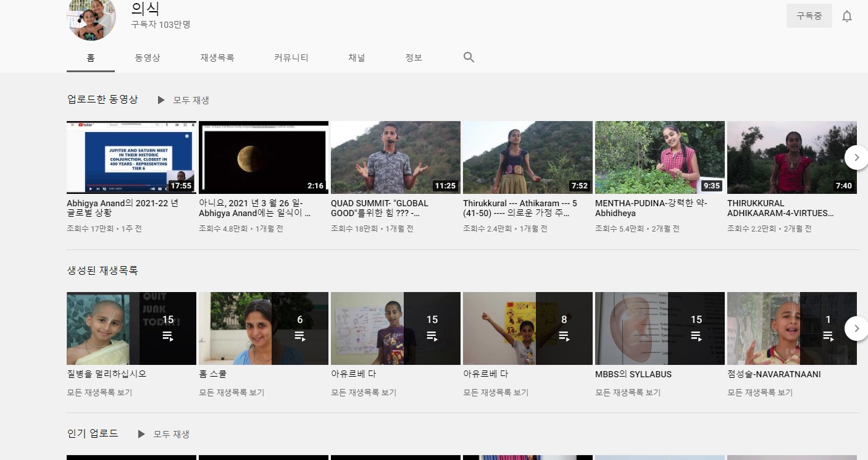Click the 구독중 subscribed button
Image resolution: width=868 pixels, height=460 pixels.
[x=809, y=16]
